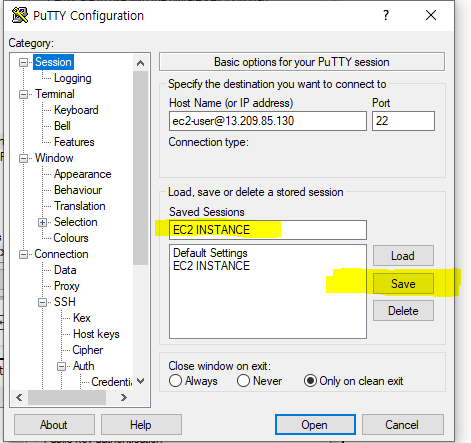Open Appearance settings
The height and width of the screenshot is (443, 471).
click(x=83, y=174)
